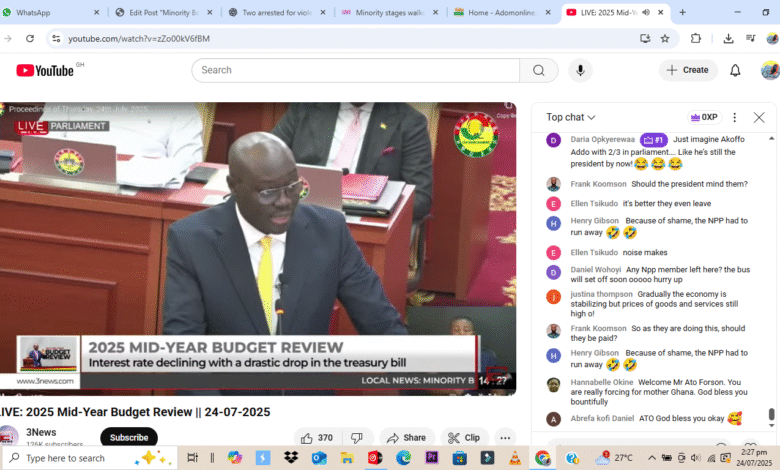The image size is (780, 470).
Task: Subscribe to the 3News channel
Action: point(129,438)
